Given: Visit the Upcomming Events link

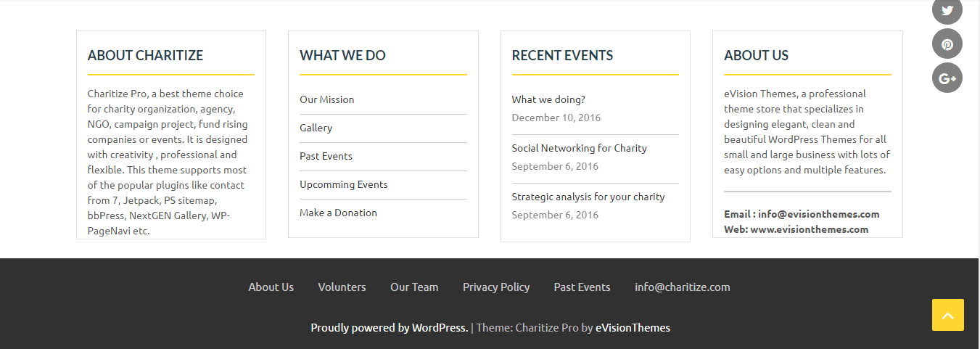Looking at the screenshot, I should (x=344, y=184).
